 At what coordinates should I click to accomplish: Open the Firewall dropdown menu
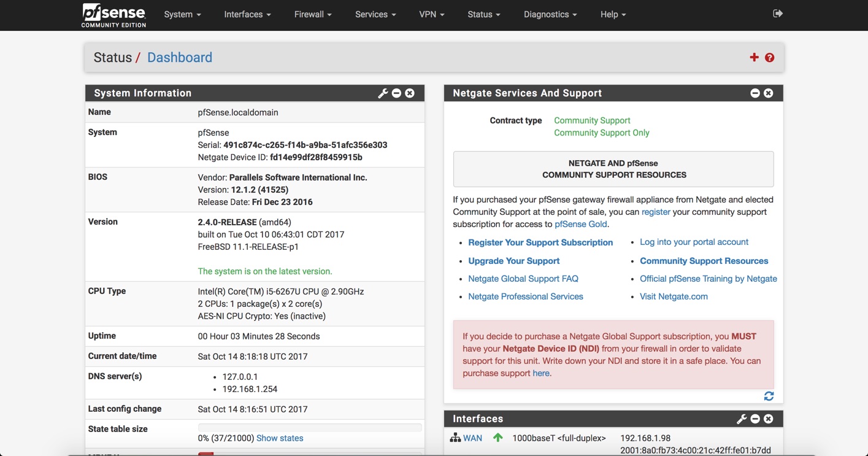point(312,14)
